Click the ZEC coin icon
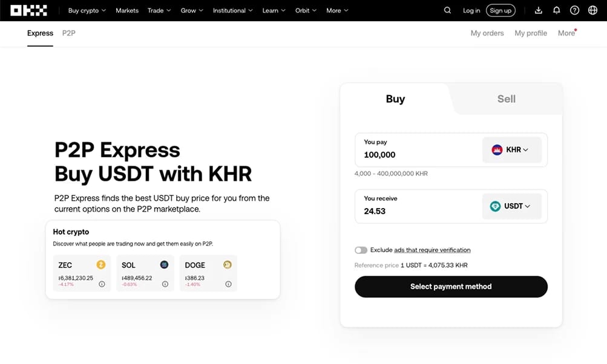The width and height of the screenshot is (607, 364). point(100,265)
